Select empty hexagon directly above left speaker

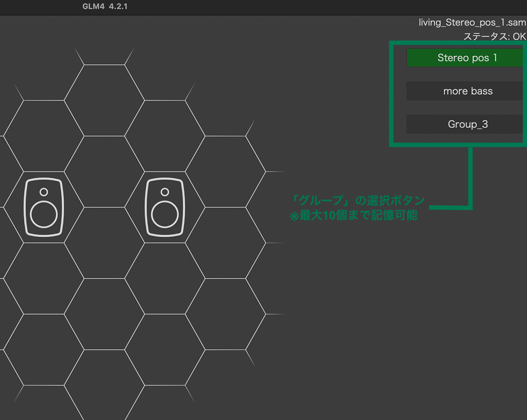[44, 136]
